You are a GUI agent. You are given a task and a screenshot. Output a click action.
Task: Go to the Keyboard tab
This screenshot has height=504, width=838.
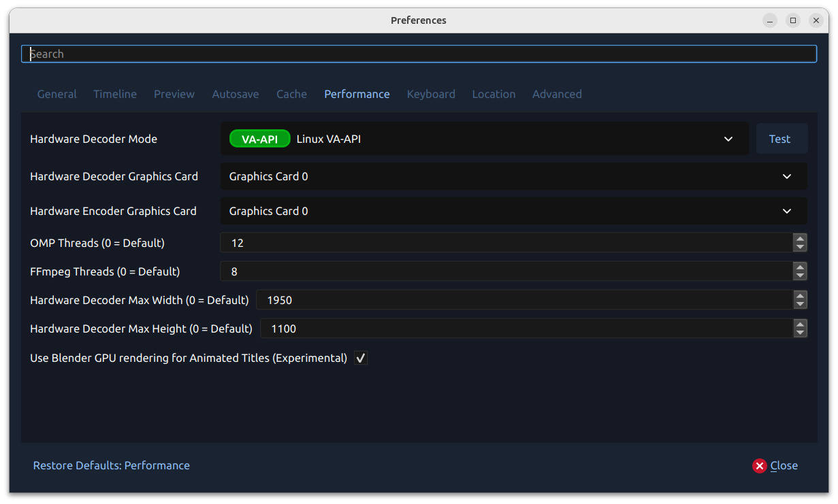tap(431, 94)
